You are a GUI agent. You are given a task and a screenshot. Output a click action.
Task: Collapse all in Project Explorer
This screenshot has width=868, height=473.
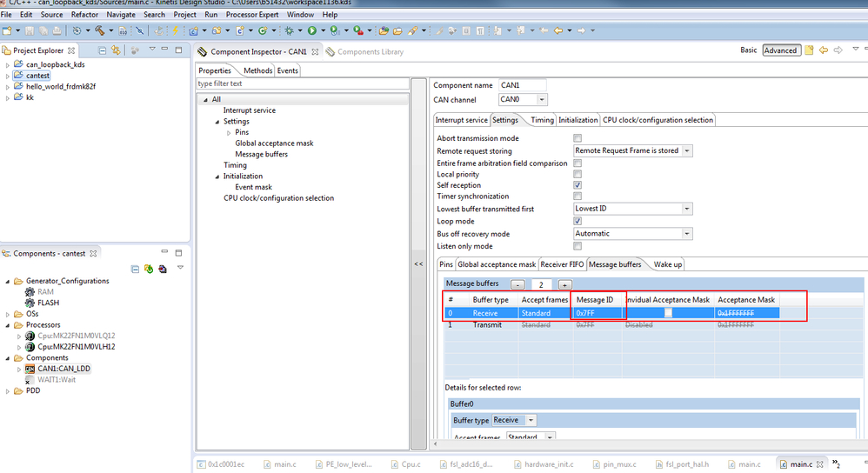pos(103,50)
